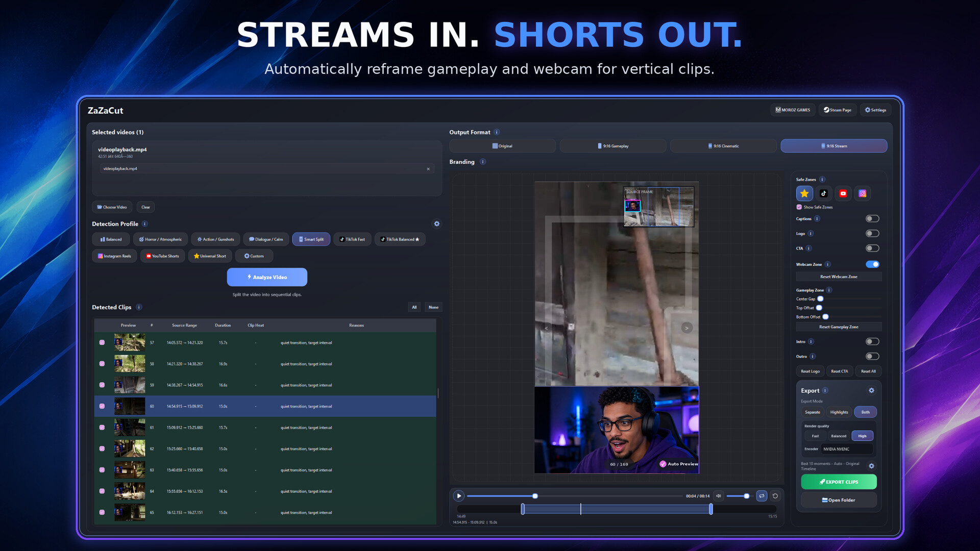Viewport: 980px width, 551px height.
Task: Choose the YouTube Shorts profile
Action: [162, 256]
